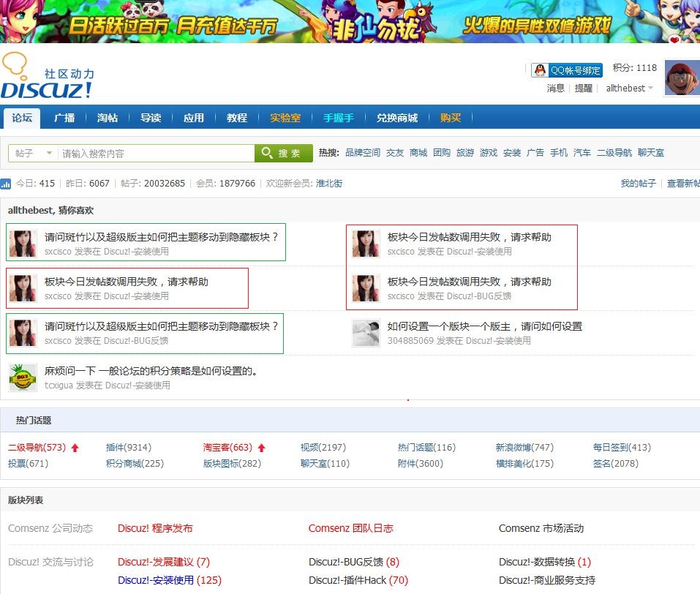Screen dimensions: 700x594
Task: Open the Discuz!-数据转换 (1) board
Action: point(545,562)
